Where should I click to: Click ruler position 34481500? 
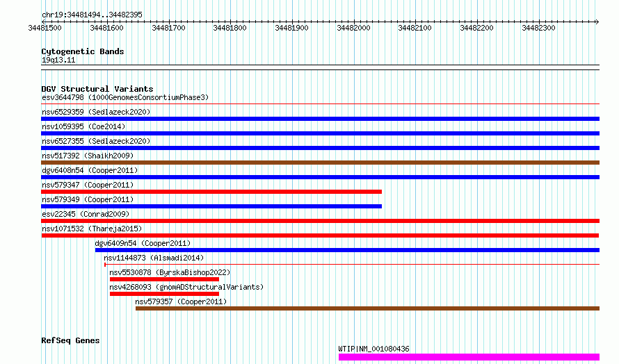[45, 28]
